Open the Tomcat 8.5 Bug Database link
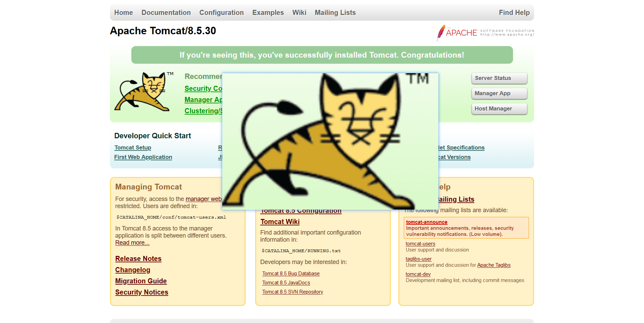 (291, 274)
